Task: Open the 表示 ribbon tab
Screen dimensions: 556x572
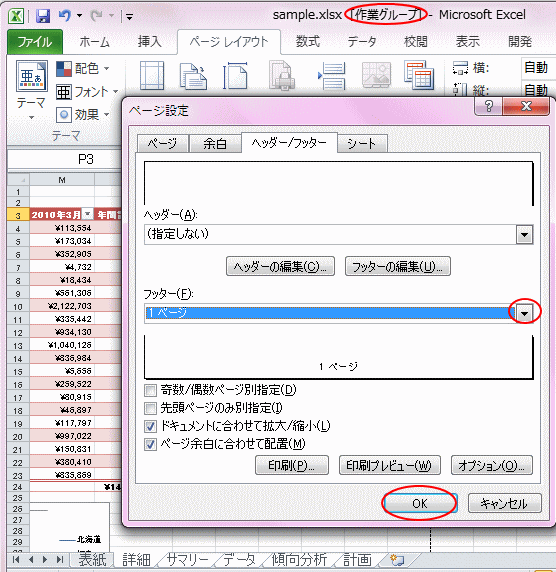Action: 468,42
